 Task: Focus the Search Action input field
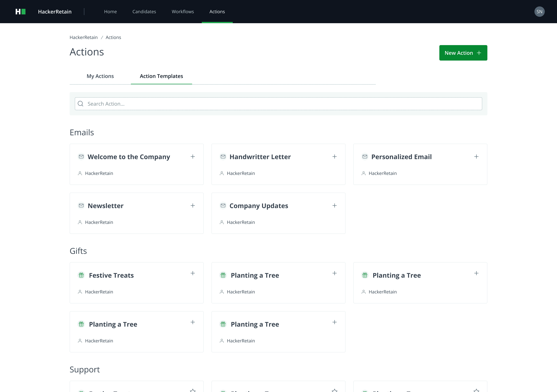pos(278,104)
